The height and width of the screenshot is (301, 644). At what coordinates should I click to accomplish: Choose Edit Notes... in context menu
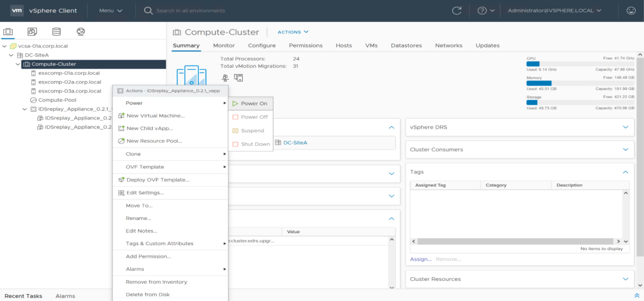(x=170, y=231)
